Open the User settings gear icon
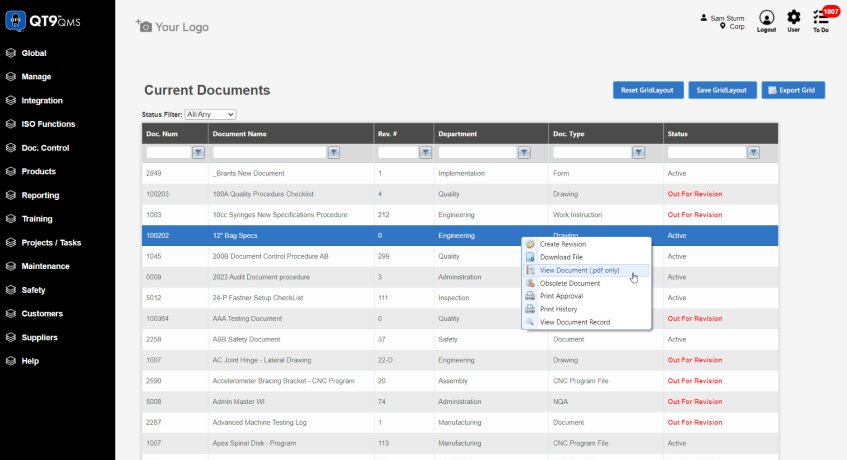 point(794,17)
